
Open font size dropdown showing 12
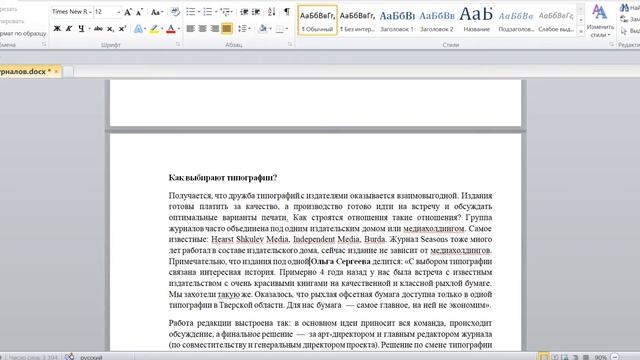pyautogui.click(x=118, y=12)
